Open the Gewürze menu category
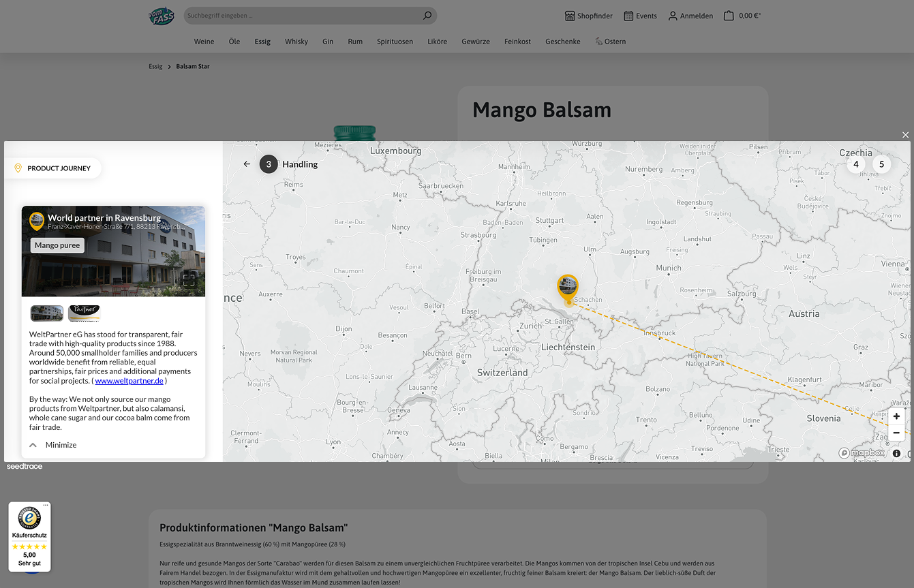The image size is (914, 588). [x=476, y=42]
